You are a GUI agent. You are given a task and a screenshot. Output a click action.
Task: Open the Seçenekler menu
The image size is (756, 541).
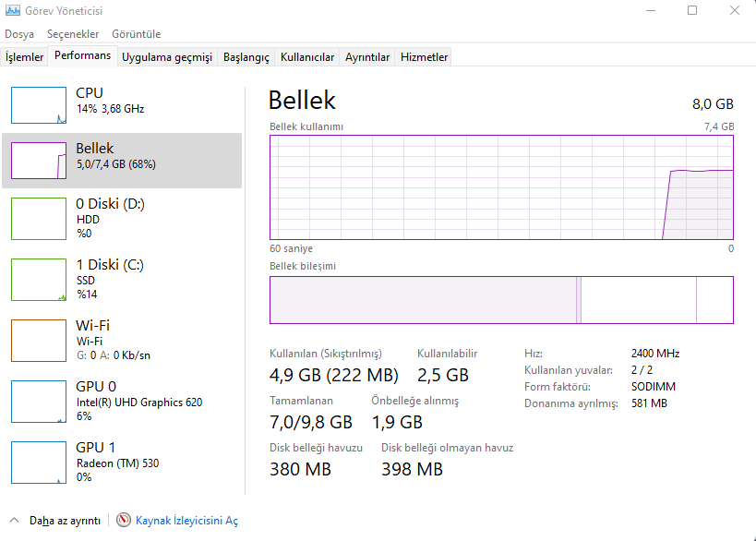click(73, 34)
